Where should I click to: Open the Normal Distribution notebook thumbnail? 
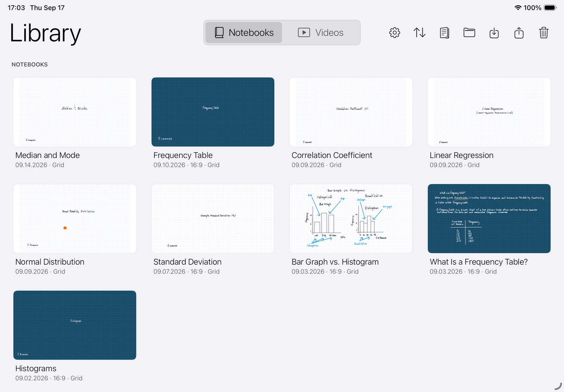pyautogui.click(x=75, y=219)
